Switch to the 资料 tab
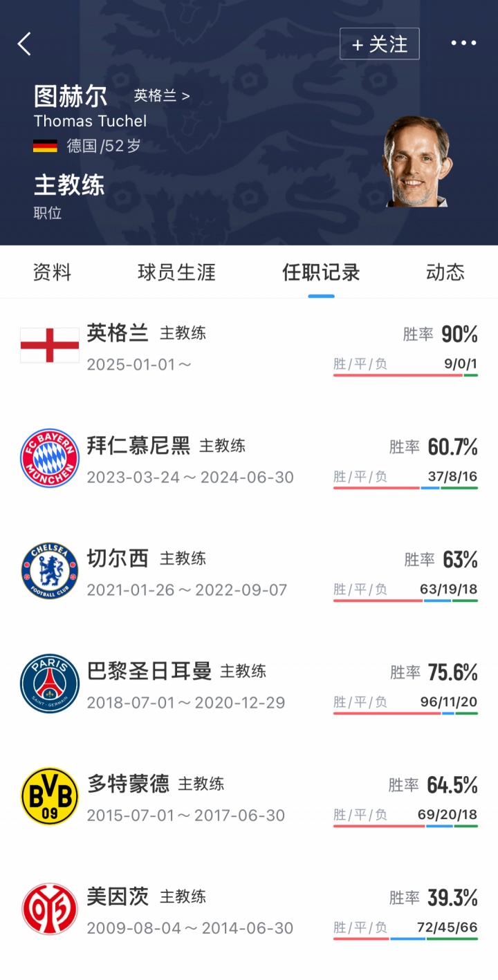Viewport: 498px width, 980px height. [x=52, y=272]
